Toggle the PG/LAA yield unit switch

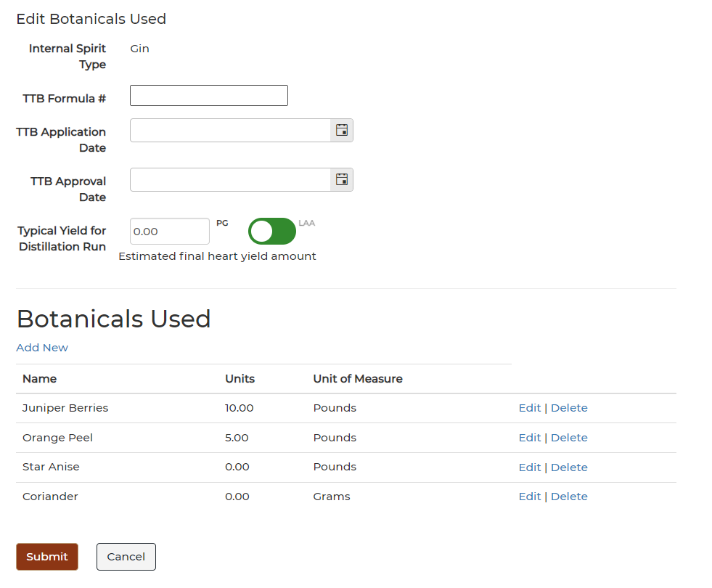(272, 231)
